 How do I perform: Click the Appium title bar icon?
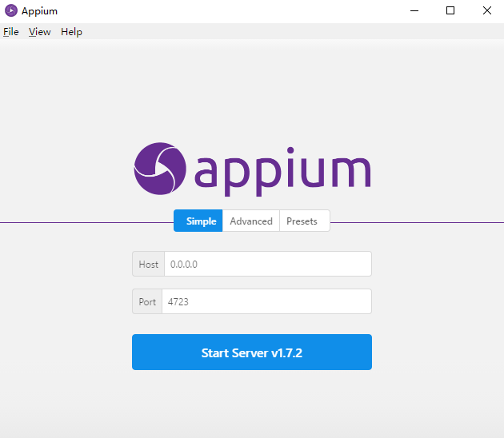click(11, 10)
